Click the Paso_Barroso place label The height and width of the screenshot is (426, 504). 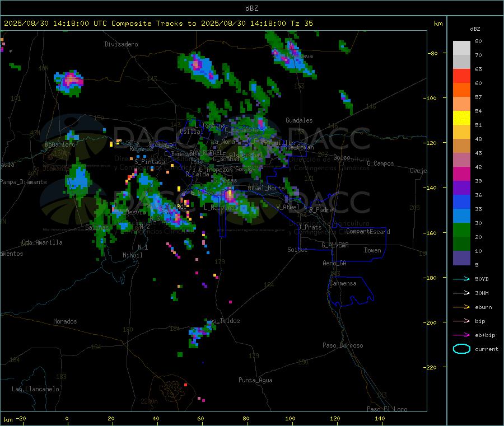coord(343,345)
